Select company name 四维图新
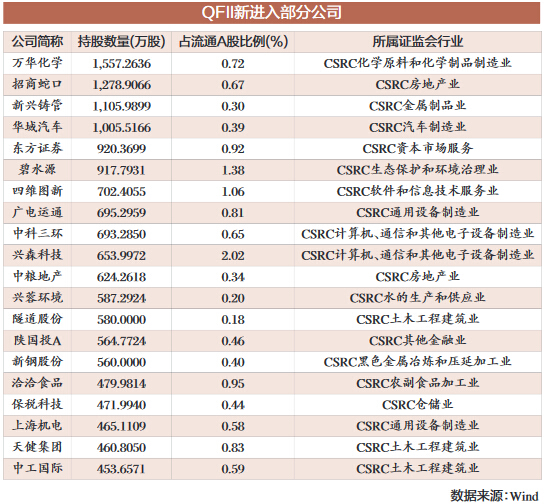Screen dimensions: 546x504 (37, 191)
